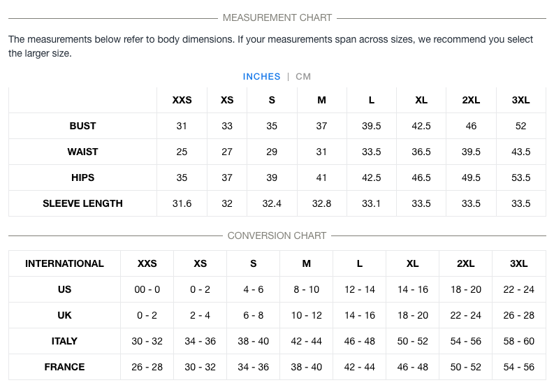Click the INTERNATIONAL header cell
This screenshot has height=392, width=554.
tap(64, 263)
